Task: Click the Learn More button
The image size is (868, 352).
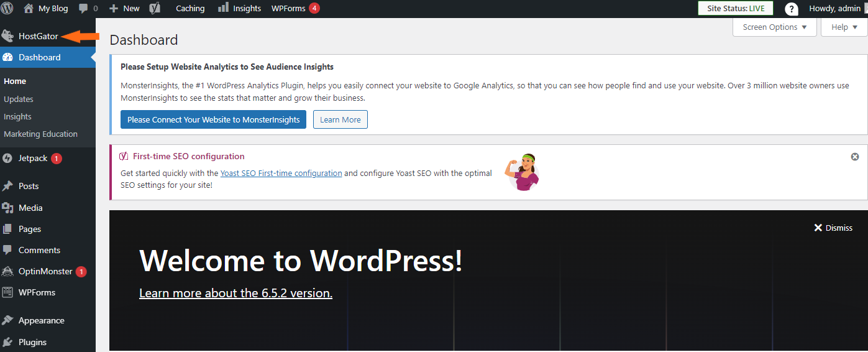Action: click(x=340, y=119)
